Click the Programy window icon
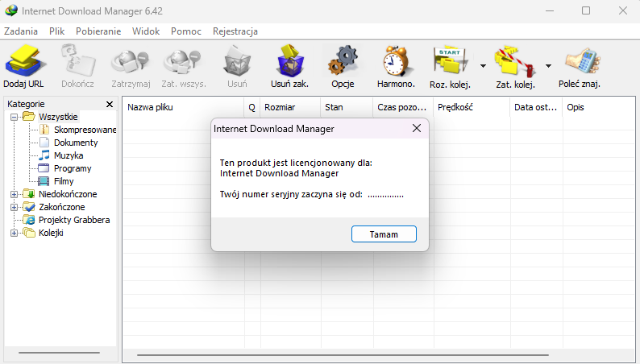This screenshot has width=640, height=364. coord(44,168)
